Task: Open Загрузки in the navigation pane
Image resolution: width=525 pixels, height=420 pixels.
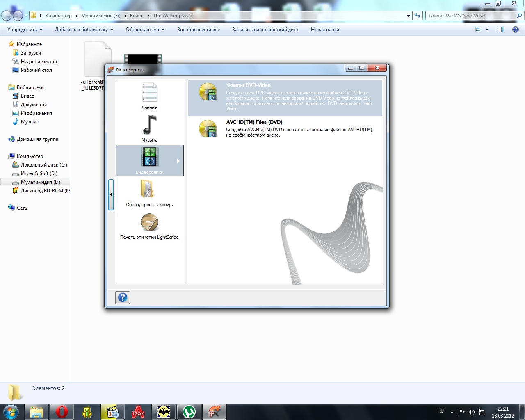Action: point(31,53)
